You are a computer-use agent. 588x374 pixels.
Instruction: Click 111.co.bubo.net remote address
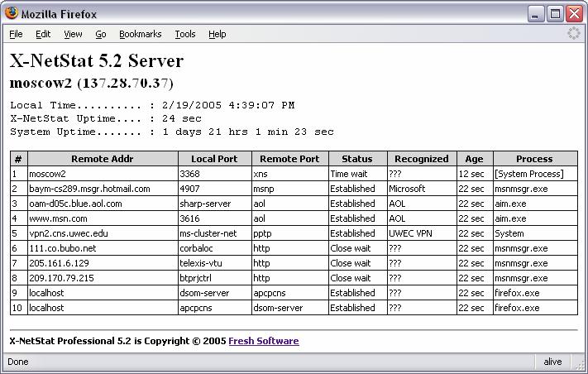point(63,248)
